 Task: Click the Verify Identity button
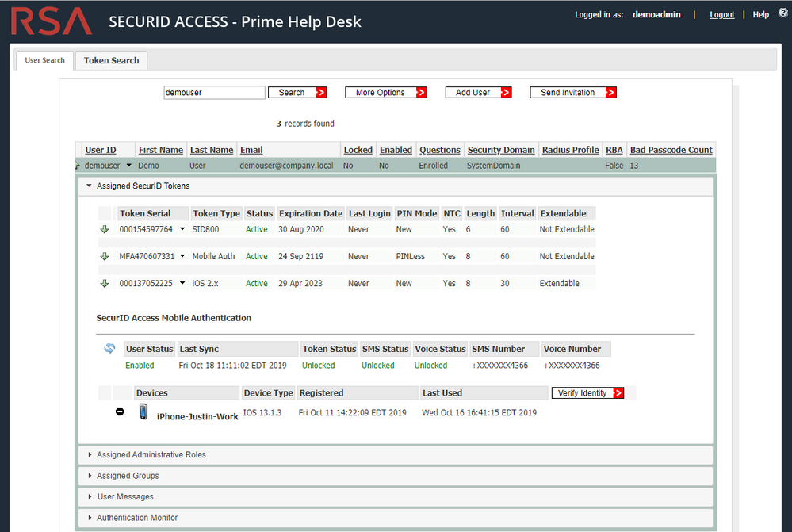click(587, 393)
